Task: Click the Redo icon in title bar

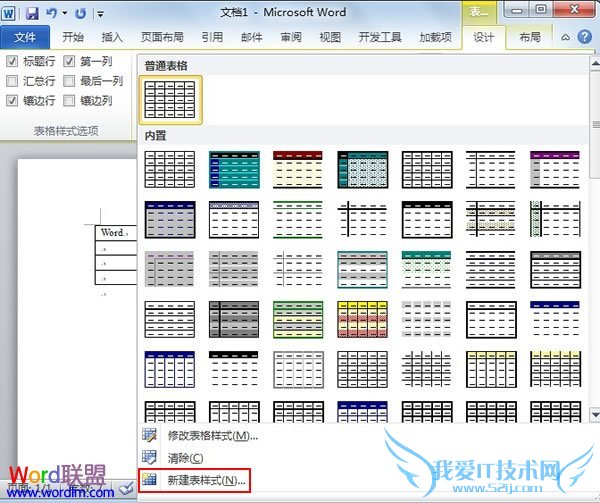Action: 80,14
